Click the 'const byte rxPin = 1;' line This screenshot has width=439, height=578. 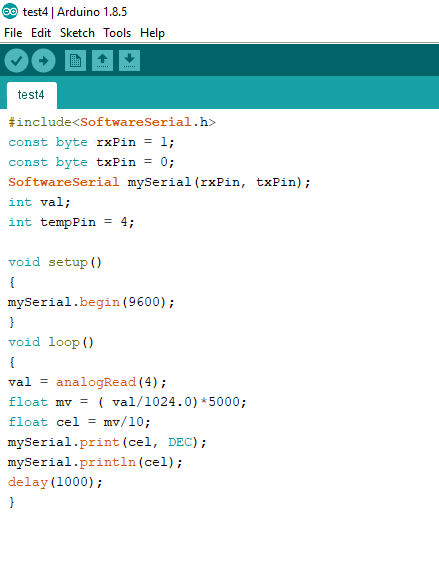[91, 142]
